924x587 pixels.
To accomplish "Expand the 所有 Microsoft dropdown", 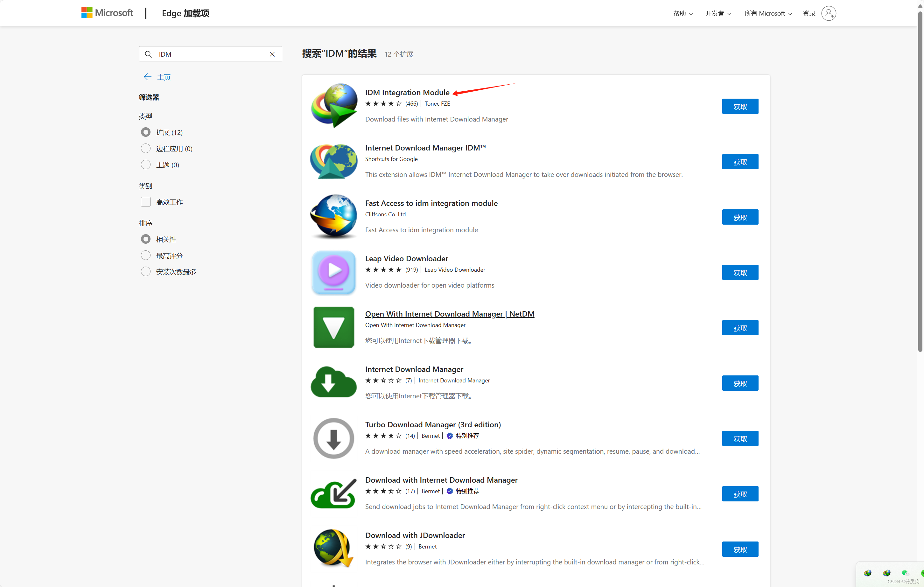I will [768, 13].
